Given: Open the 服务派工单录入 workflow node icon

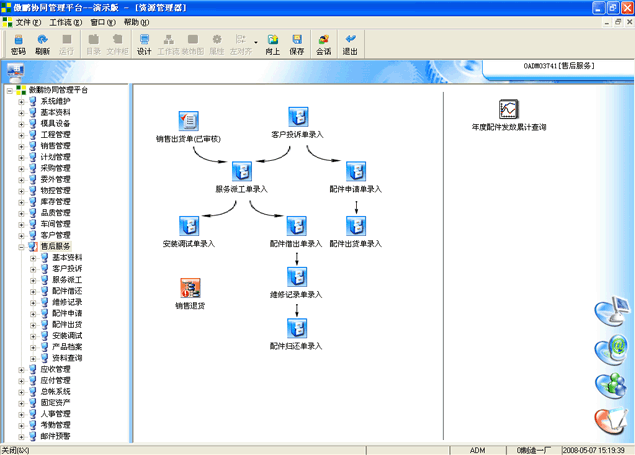Looking at the screenshot, I should click(x=241, y=171).
